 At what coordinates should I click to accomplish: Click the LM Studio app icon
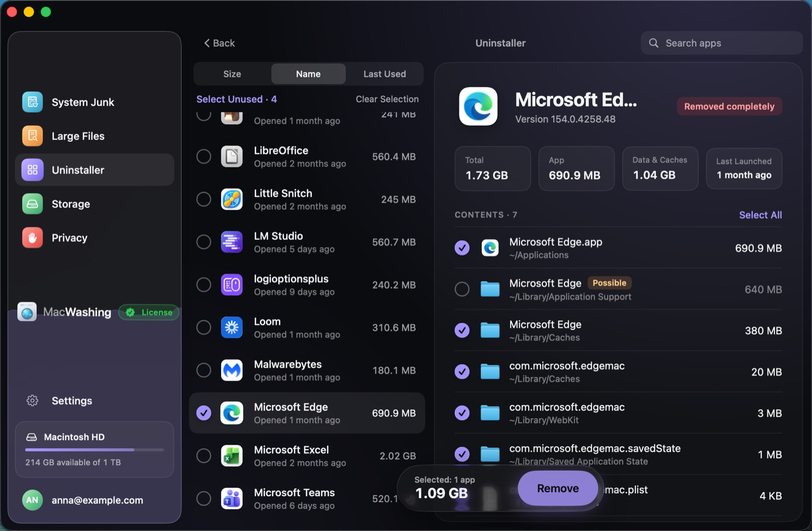[x=232, y=242]
